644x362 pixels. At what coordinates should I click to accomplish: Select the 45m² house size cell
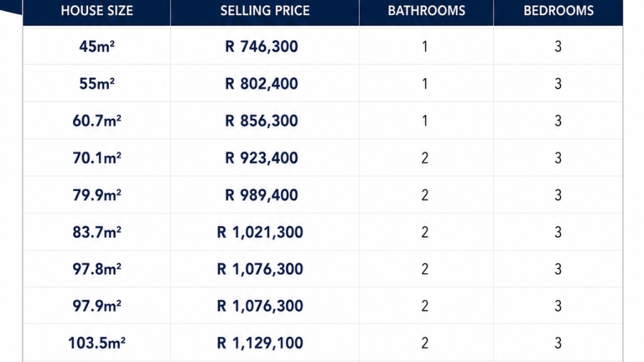click(97, 47)
